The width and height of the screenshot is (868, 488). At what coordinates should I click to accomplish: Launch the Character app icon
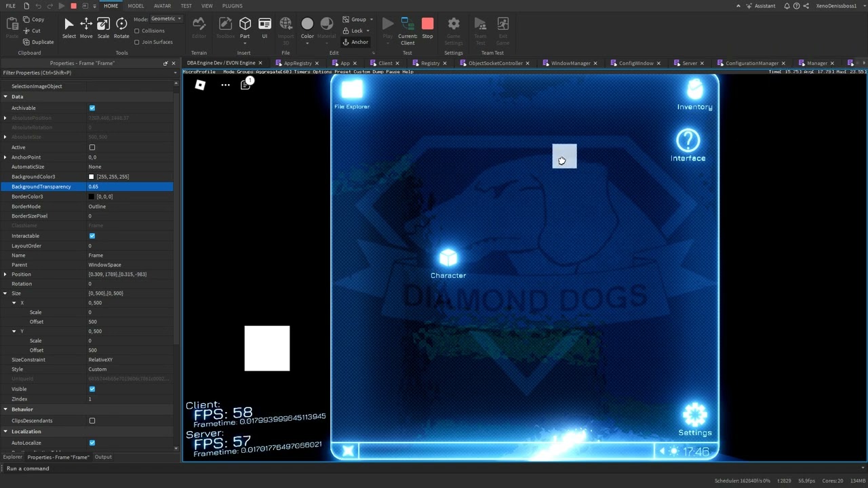(x=448, y=263)
